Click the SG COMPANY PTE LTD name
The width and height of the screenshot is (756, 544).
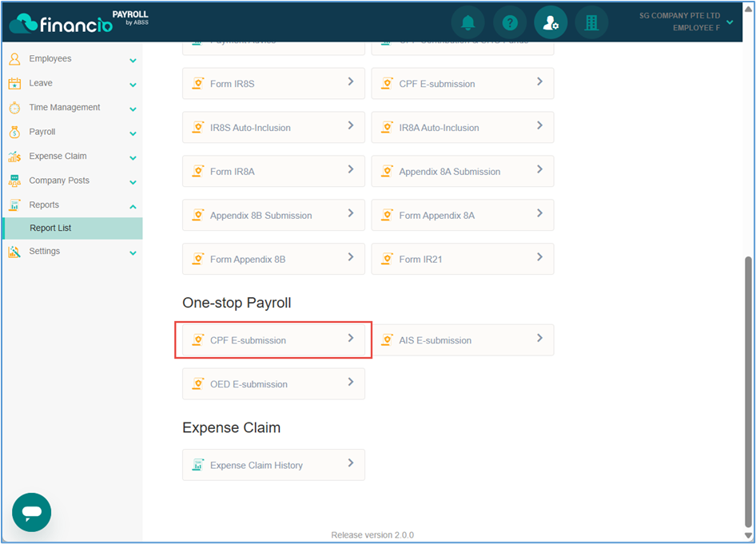[x=679, y=16]
